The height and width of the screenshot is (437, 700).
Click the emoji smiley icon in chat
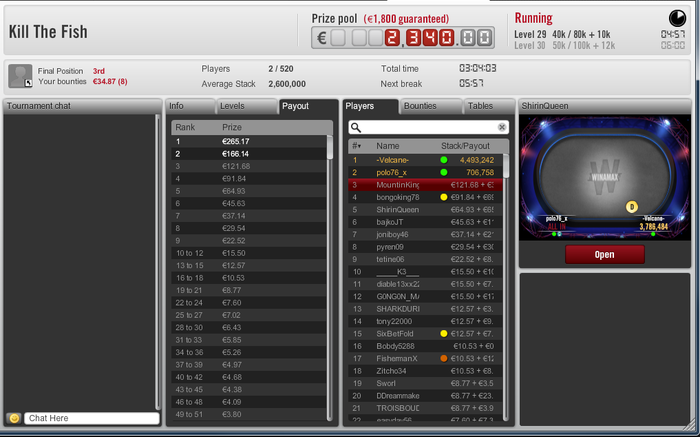pyautogui.click(x=14, y=418)
